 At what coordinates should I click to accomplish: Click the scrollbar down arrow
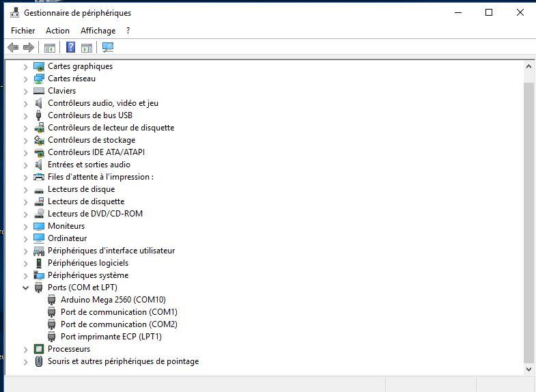(528, 369)
